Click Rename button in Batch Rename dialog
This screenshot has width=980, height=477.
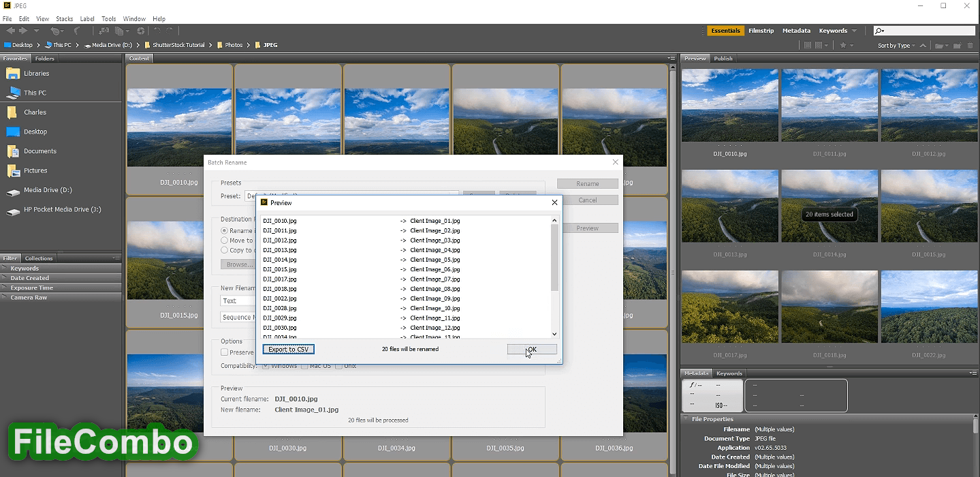[x=588, y=184]
